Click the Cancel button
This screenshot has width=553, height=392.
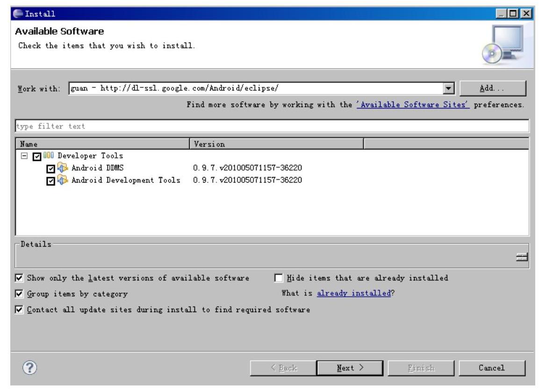tap(492, 368)
